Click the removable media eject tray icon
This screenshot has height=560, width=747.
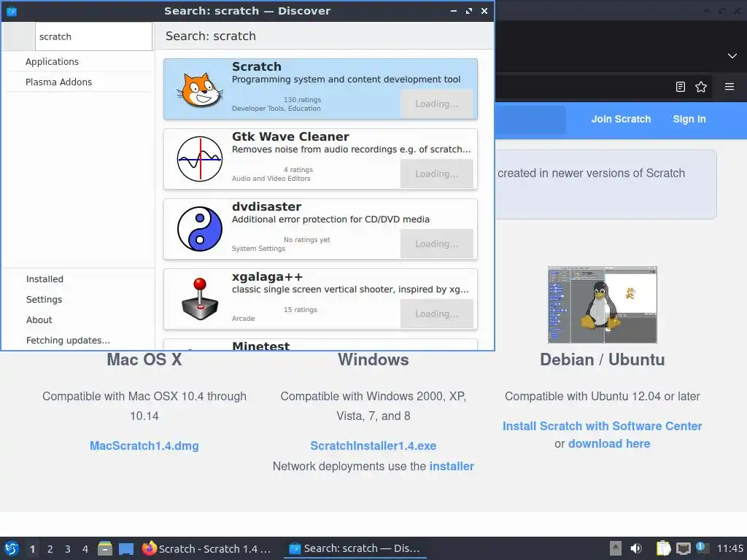[x=616, y=548]
